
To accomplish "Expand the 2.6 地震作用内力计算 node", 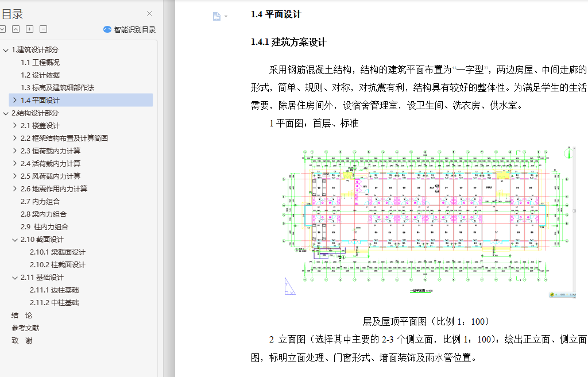I will 14,188.
